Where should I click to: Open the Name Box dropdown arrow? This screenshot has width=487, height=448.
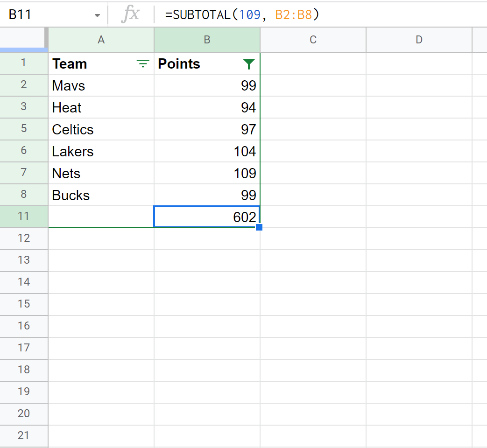tap(97, 14)
